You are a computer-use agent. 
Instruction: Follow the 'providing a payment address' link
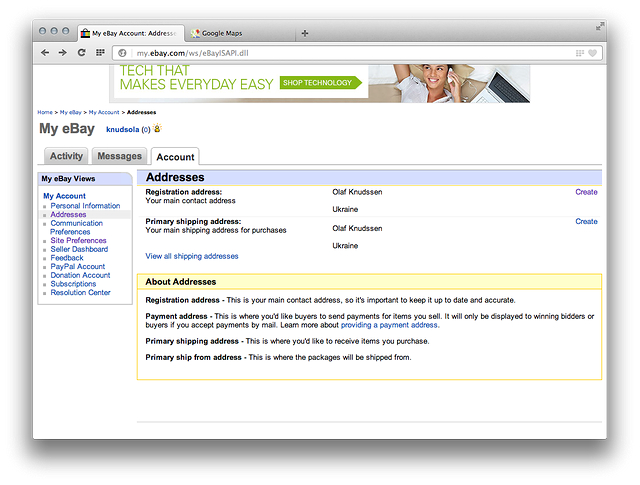point(389,325)
